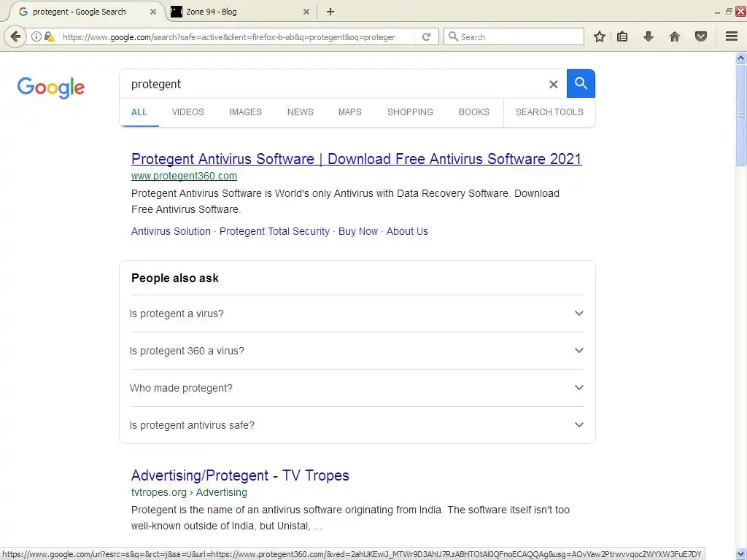The height and width of the screenshot is (560, 747).
Task: Click the tvtropes.org › Advertising breadcrumb
Action: pos(189,492)
